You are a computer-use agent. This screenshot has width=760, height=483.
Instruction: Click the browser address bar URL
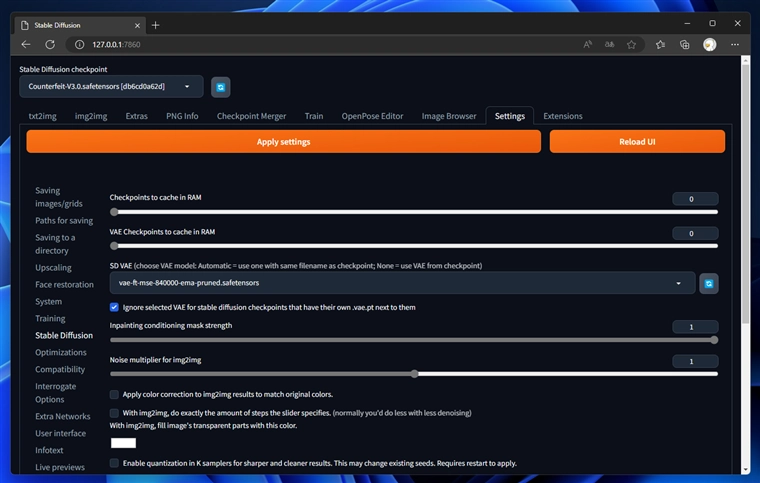pos(116,45)
